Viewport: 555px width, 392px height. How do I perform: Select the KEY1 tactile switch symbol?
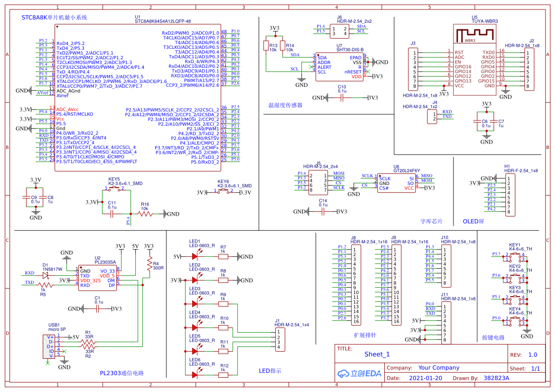pyautogui.click(x=515, y=257)
